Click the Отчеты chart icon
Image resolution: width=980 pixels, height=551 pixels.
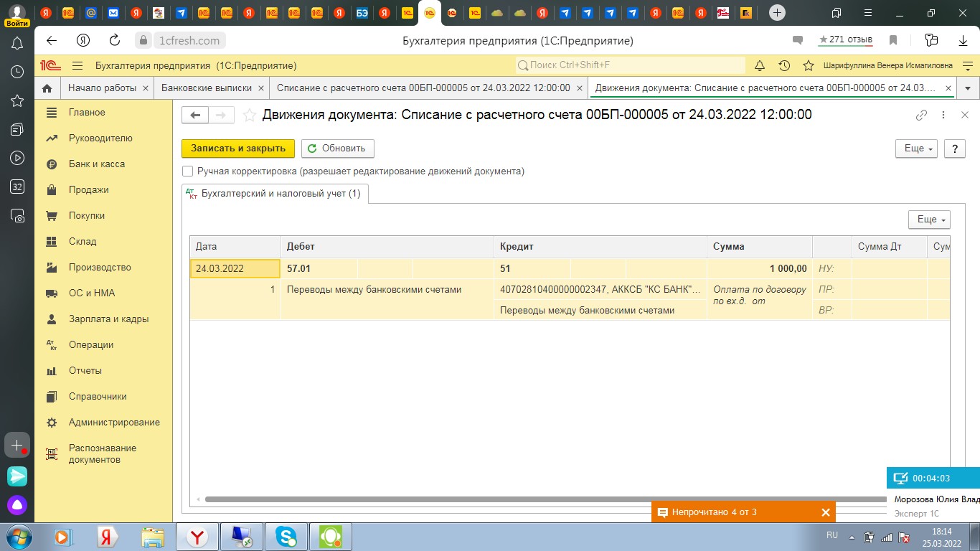pyautogui.click(x=52, y=371)
